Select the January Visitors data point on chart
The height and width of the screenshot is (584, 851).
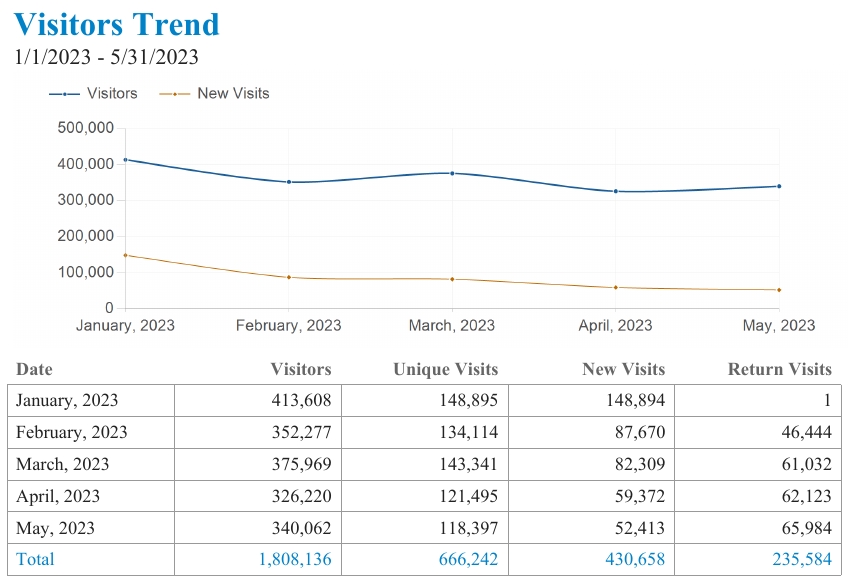pyautogui.click(x=125, y=160)
